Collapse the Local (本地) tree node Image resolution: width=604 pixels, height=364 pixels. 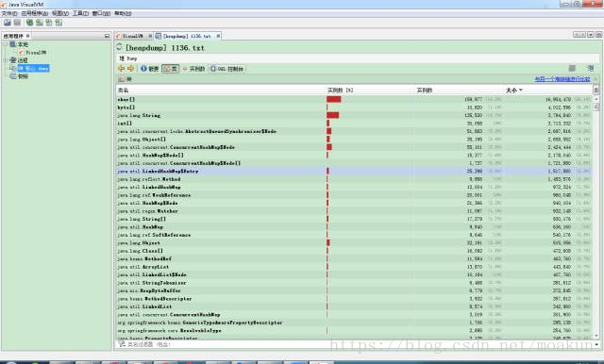tap(6, 44)
